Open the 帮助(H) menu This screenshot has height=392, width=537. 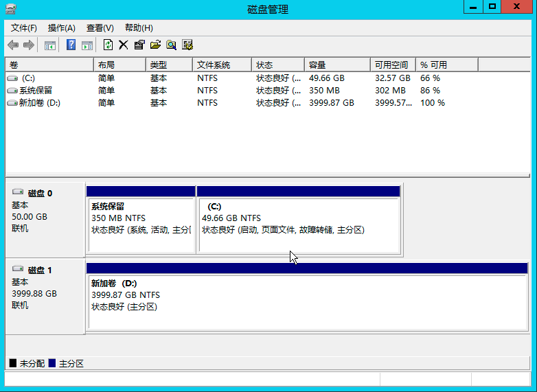point(139,28)
